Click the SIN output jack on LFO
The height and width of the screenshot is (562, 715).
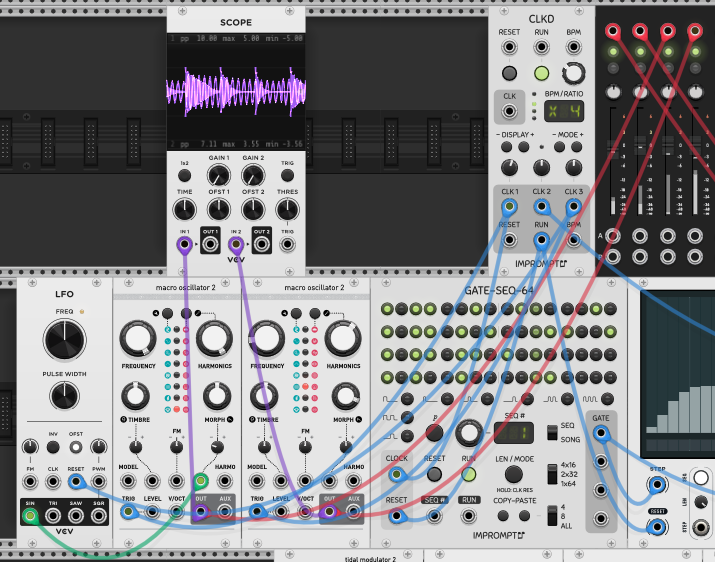[x=30, y=516]
